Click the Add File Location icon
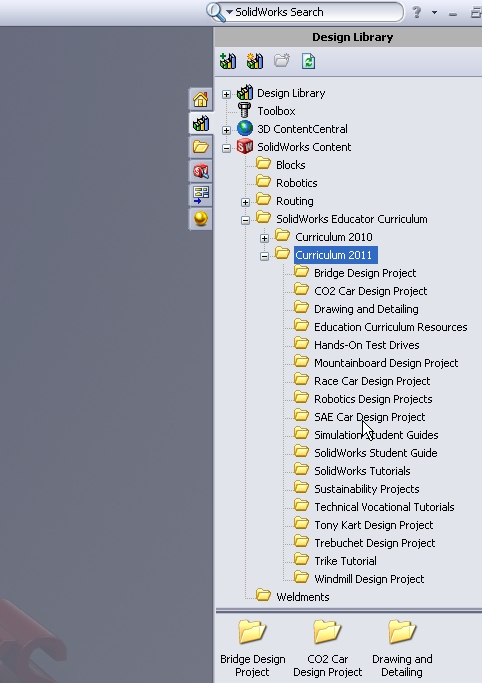Viewport: 482px width, 683px height. 255,61
